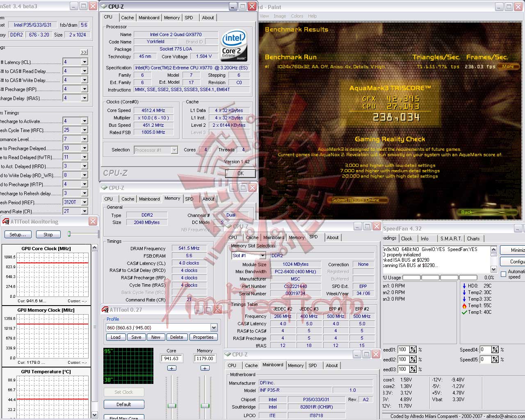Open the Command Rate (CR) dropdown in MemSet
This screenshot has height=420, width=525.
click(x=84, y=211)
